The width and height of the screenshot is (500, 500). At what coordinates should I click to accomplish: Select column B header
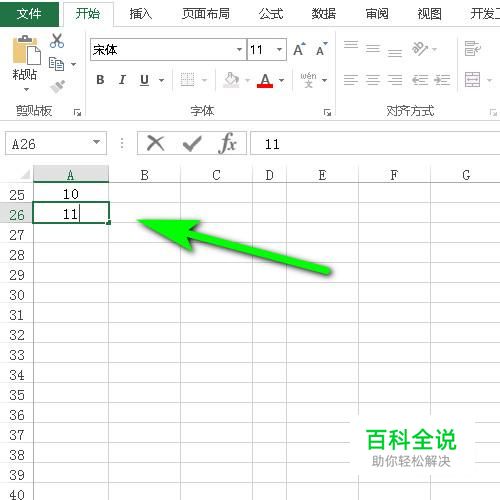[144, 174]
